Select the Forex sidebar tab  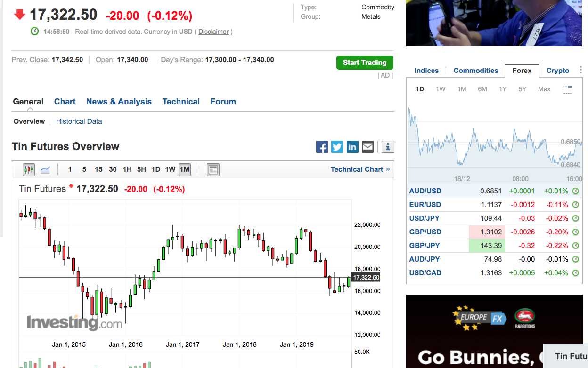point(522,71)
